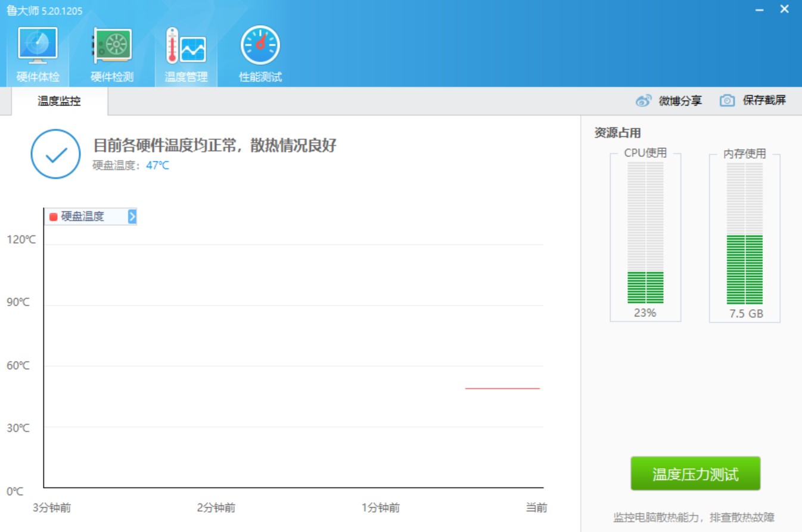Click the 微博分享 link
The width and height of the screenshot is (802, 532).
[680, 101]
